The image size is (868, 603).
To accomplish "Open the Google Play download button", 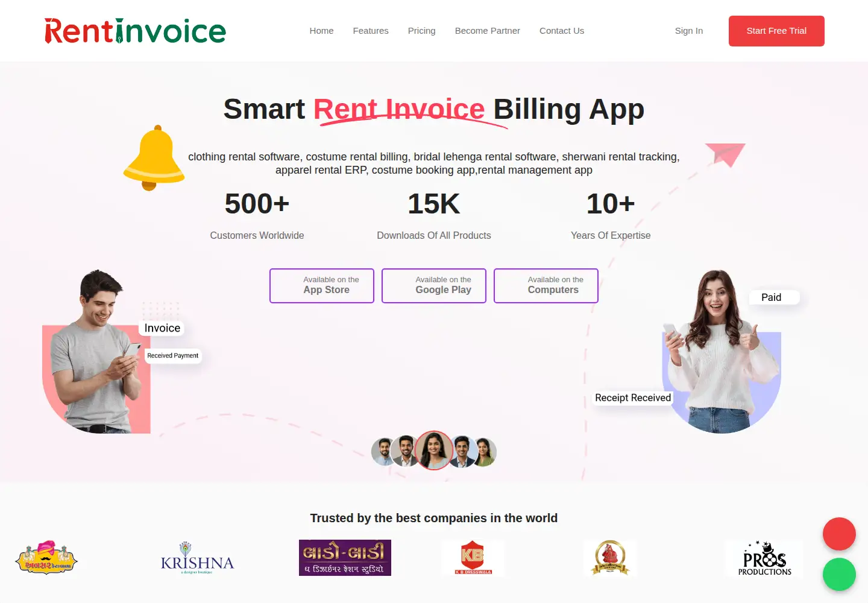I will pos(434,286).
